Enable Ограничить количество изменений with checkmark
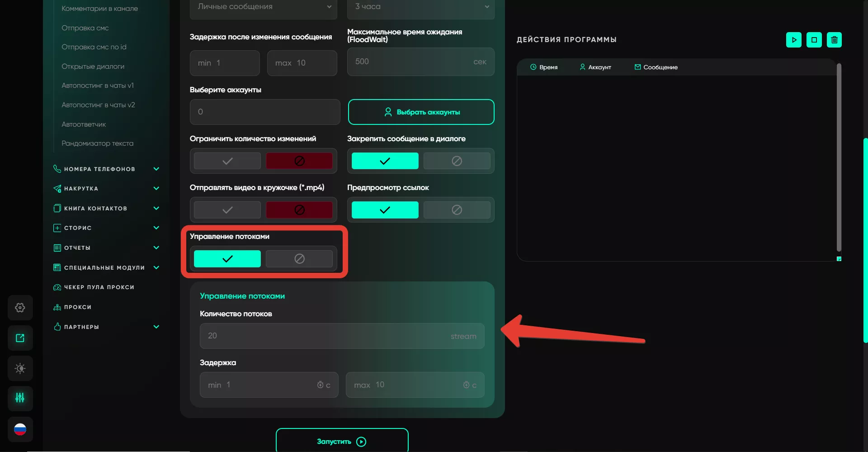This screenshot has height=452, width=868. 227,161
